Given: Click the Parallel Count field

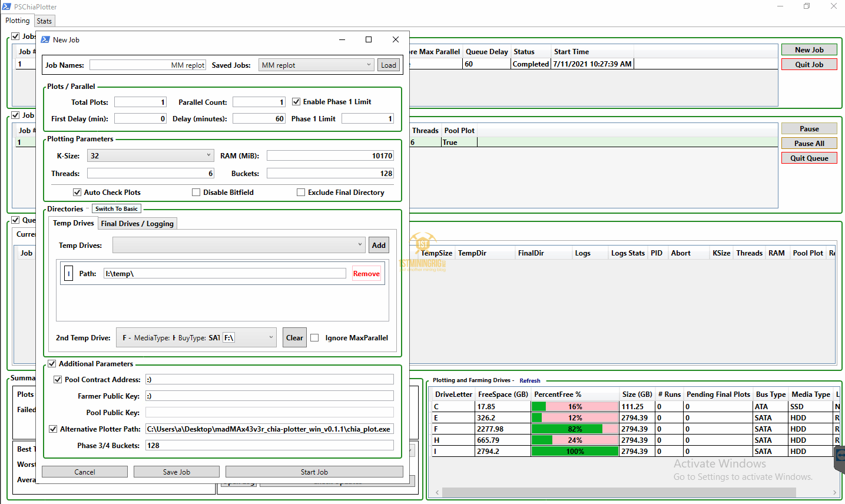Looking at the screenshot, I should point(259,102).
